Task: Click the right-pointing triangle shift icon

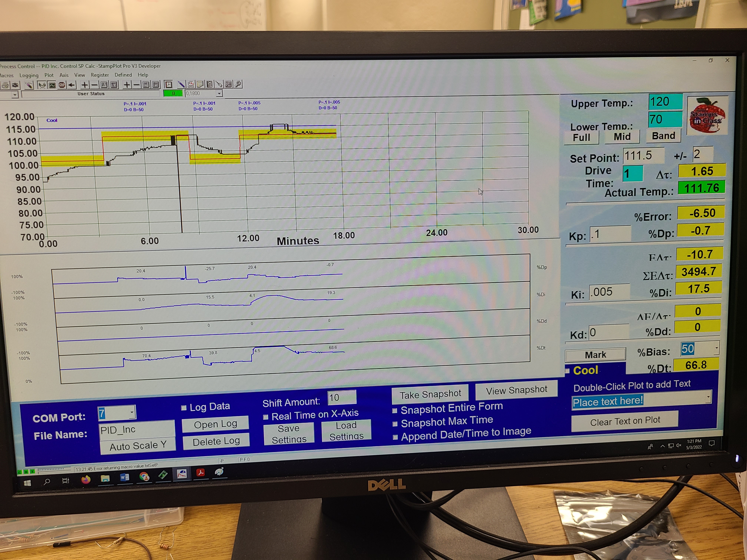Action: coord(156,84)
